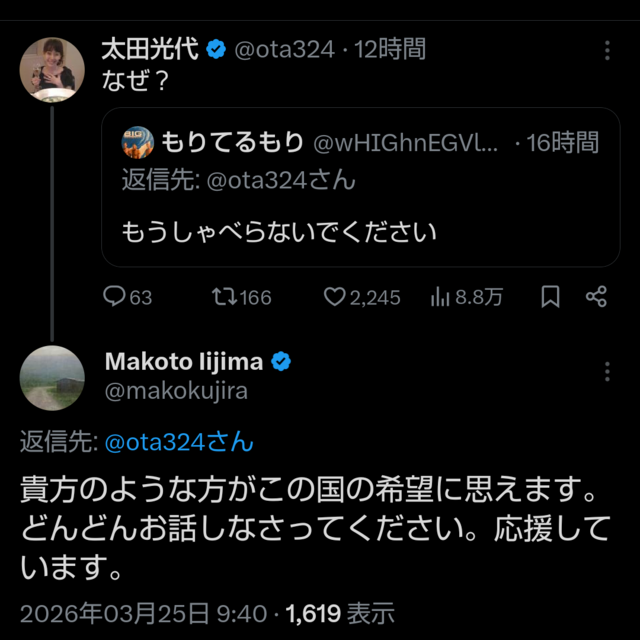This screenshot has width=640, height=640.
Task: Click the verified badge next to 太田光代
Action: [215, 49]
